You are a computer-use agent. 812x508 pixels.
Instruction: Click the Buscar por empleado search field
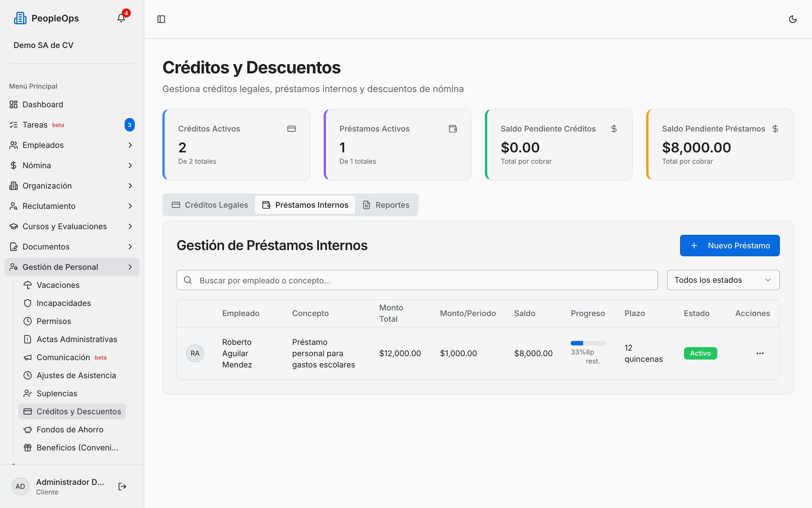tap(417, 280)
